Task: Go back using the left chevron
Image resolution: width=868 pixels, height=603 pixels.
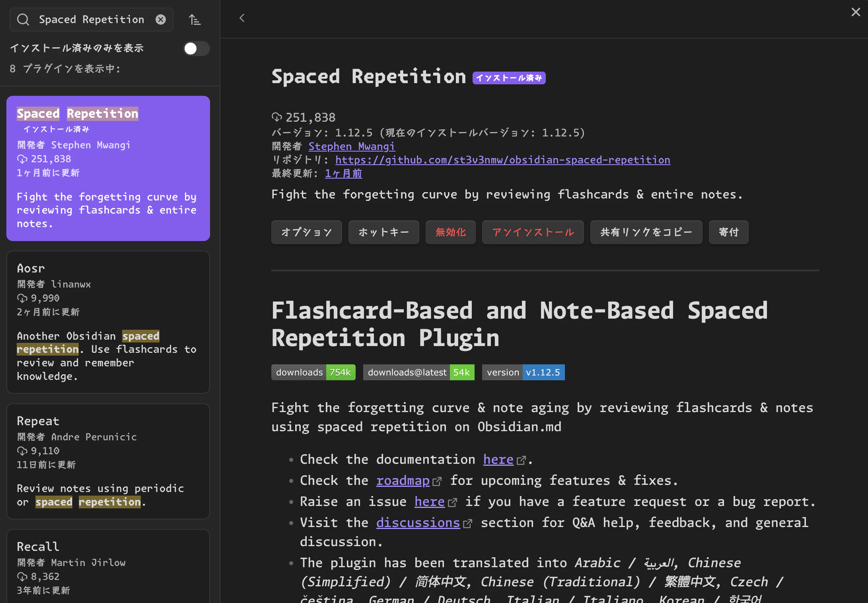Action: [x=242, y=18]
